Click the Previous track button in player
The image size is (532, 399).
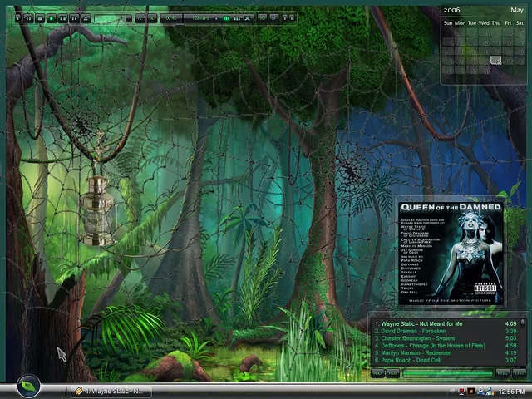28,17
